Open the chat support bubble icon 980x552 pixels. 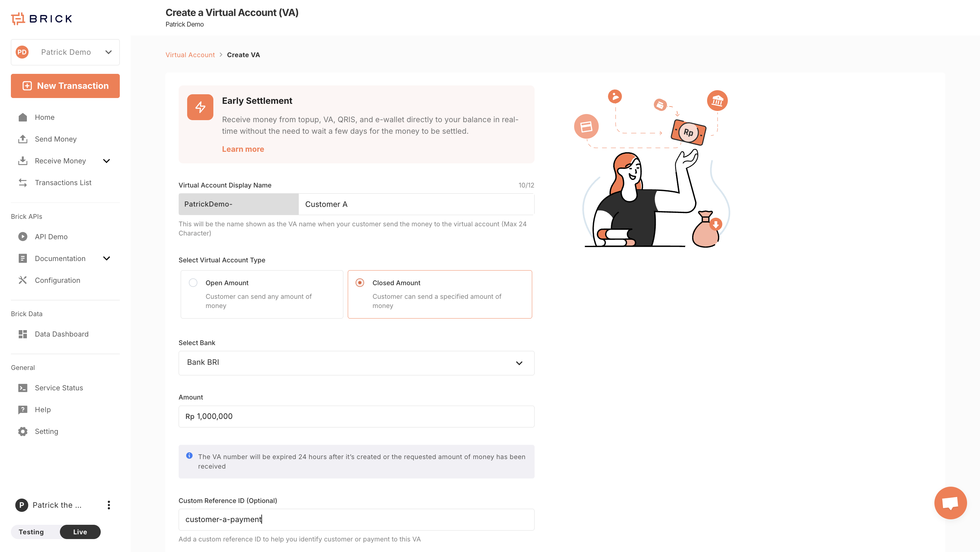tap(950, 503)
